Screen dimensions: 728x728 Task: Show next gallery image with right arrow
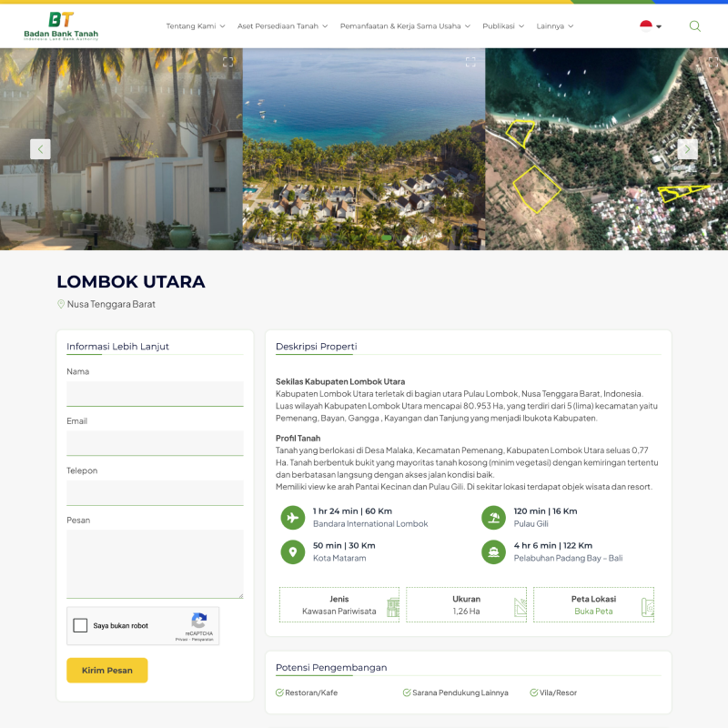click(x=688, y=149)
